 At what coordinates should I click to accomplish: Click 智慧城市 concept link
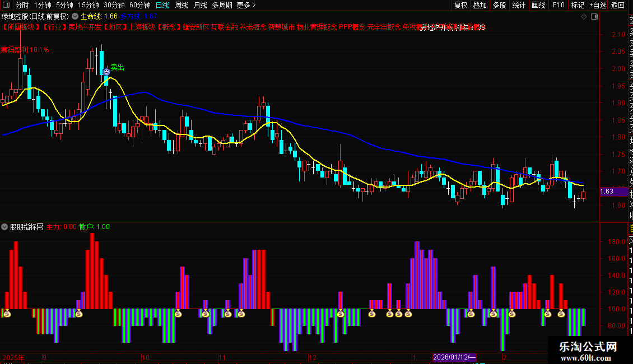pos(281,27)
